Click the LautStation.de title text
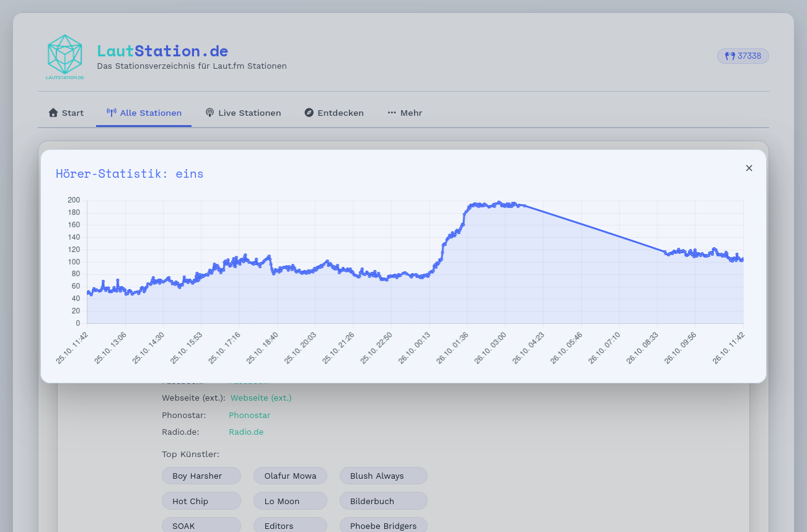 coord(162,51)
